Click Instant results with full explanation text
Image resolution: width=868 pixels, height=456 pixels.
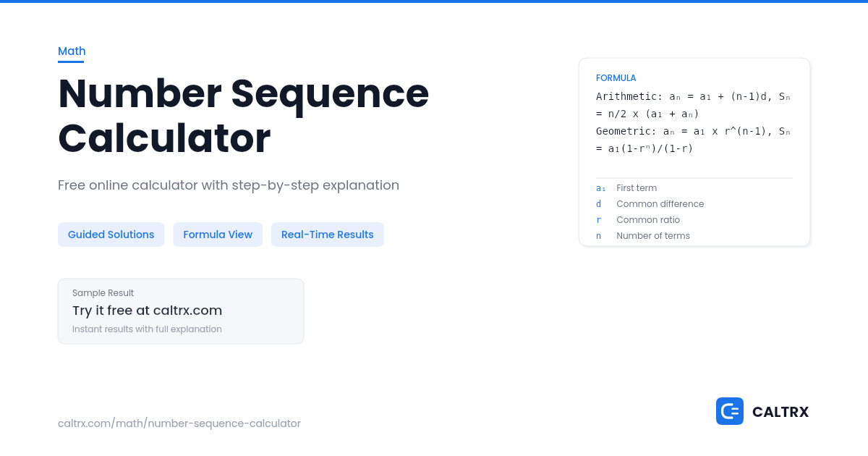147,329
